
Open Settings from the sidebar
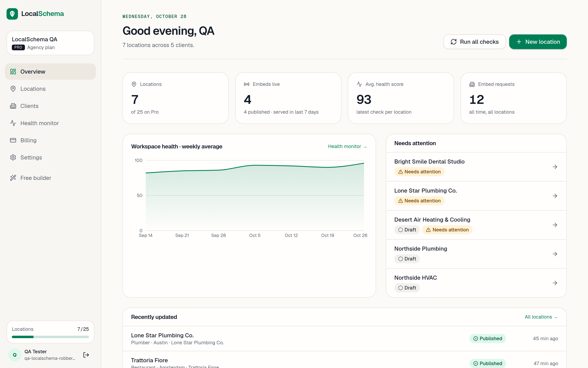(x=50, y=157)
